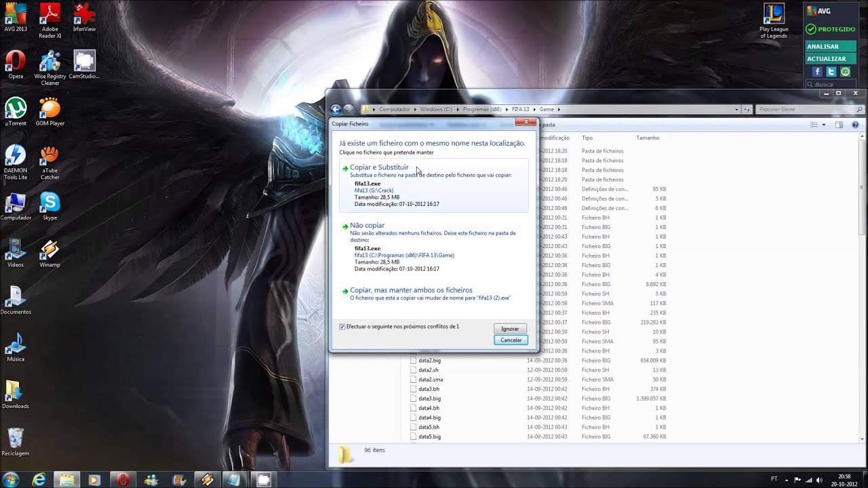Choose 'Copiar, mas manter ambos os ficheiros'

click(x=434, y=293)
